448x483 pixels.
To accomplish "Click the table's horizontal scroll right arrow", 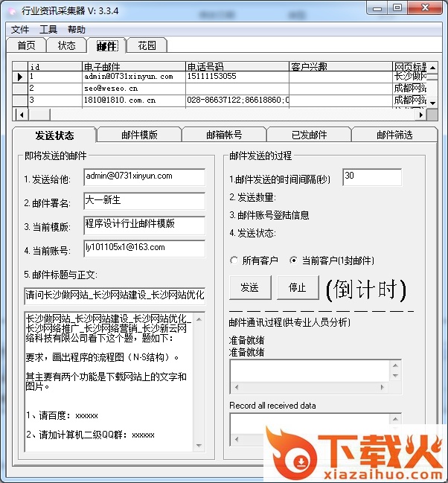I will tap(421, 115).
